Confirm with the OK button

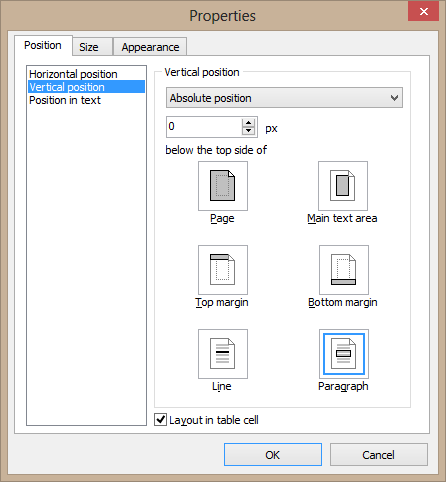point(273,455)
